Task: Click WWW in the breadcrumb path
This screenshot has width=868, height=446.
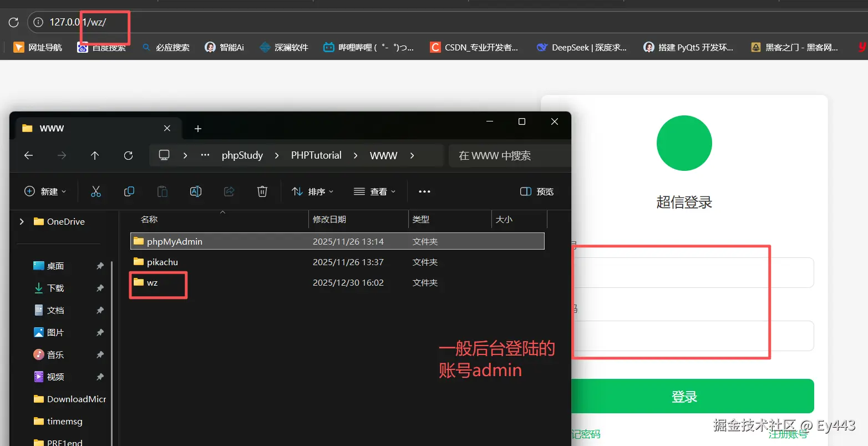Action: pyautogui.click(x=384, y=155)
